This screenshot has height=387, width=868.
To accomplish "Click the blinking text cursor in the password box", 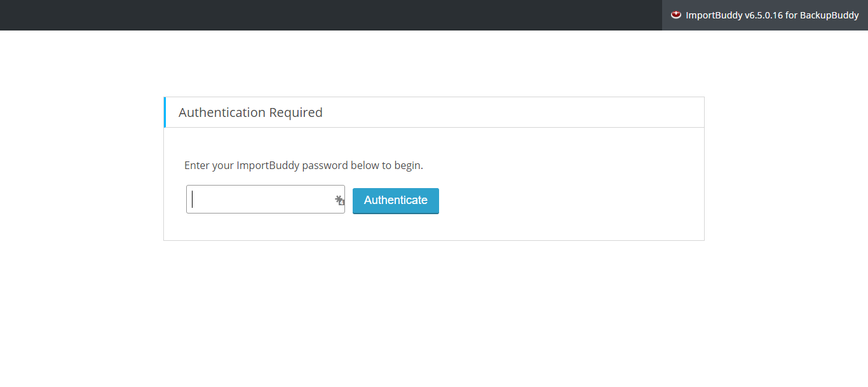I will click(x=193, y=200).
